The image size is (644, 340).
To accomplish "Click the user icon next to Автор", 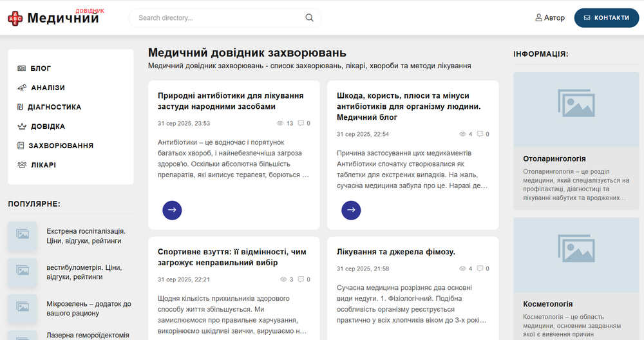I will pos(538,17).
